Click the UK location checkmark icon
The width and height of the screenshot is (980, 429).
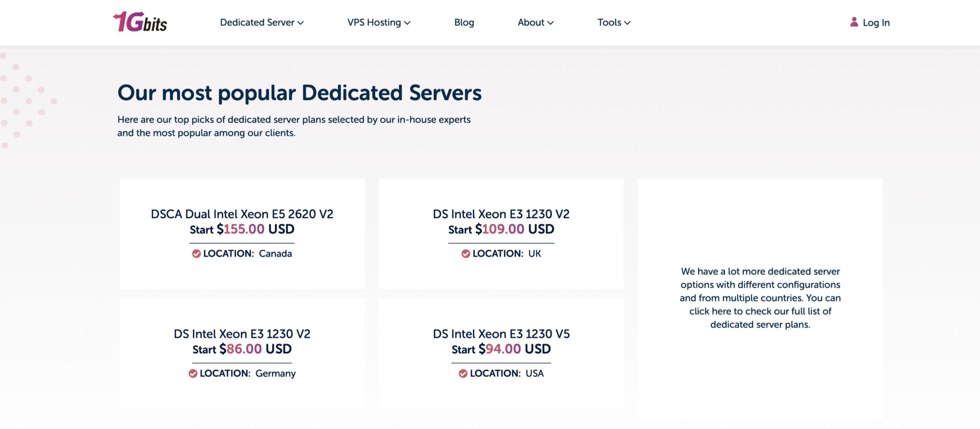click(x=465, y=254)
